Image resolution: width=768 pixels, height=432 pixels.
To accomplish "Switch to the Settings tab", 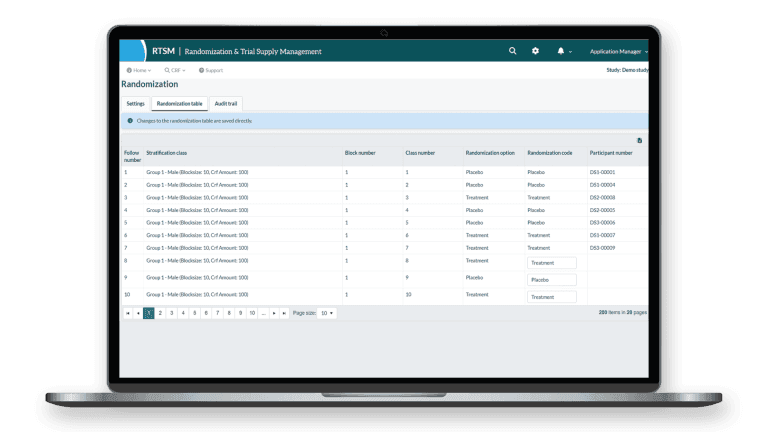I will point(135,104).
